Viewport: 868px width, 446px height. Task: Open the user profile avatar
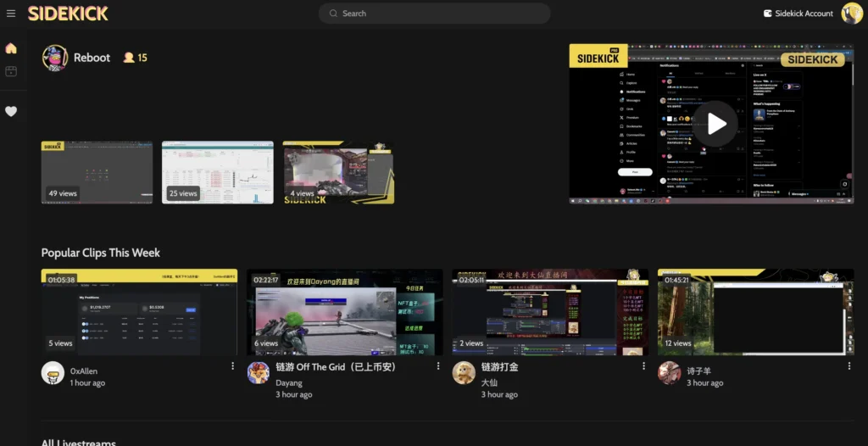pos(851,14)
